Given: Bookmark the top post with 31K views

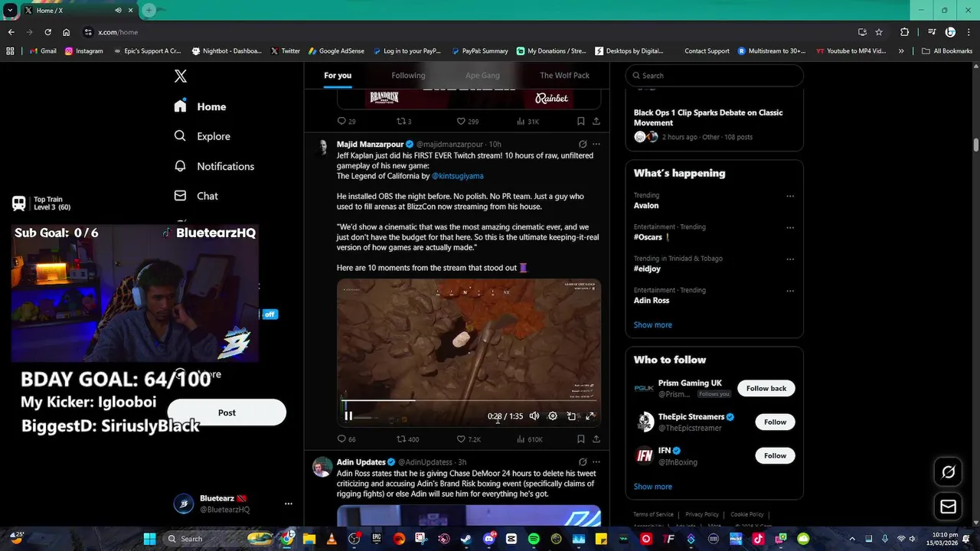Looking at the screenshot, I should tap(580, 121).
